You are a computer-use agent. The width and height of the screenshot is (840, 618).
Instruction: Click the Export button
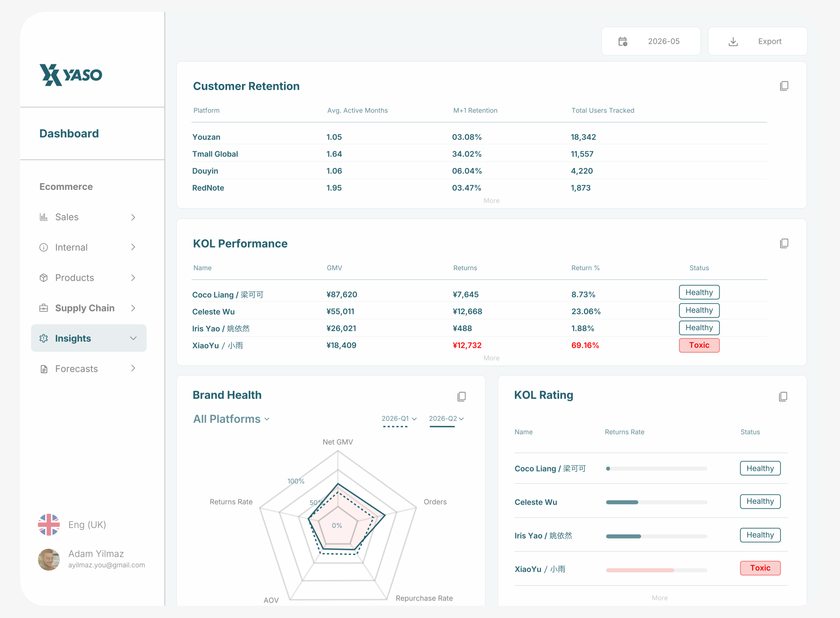pyautogui.click(x=757, y=41)
